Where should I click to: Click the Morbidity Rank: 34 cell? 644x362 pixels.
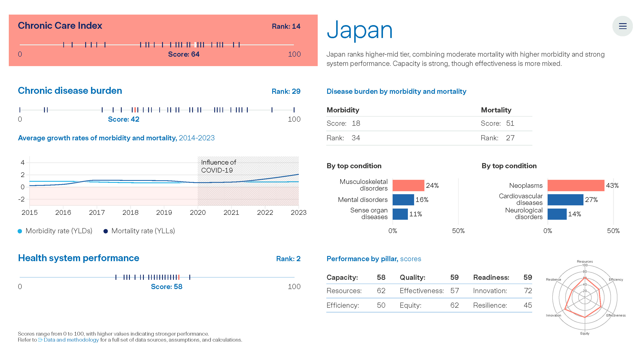(x=343, y=138)
